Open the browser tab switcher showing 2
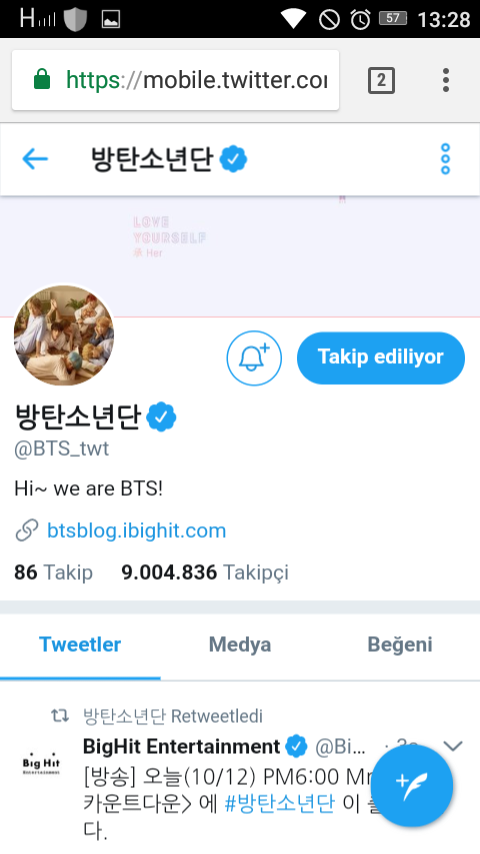The height and width of the screenshot is (854, 480). [381, 81]
